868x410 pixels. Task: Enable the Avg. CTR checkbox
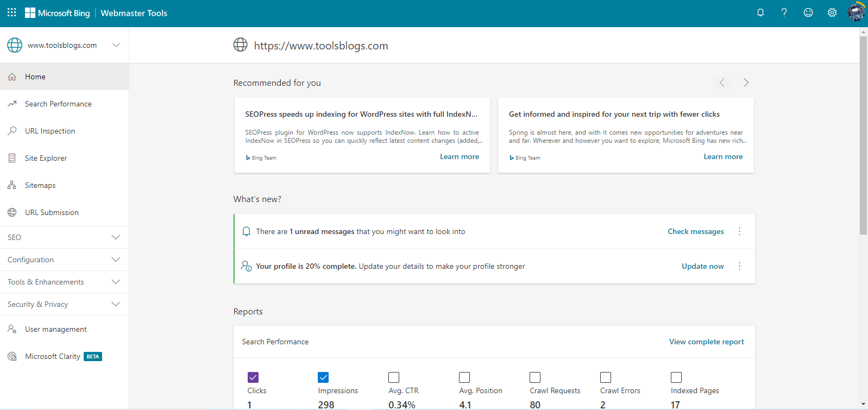(394, 377)
